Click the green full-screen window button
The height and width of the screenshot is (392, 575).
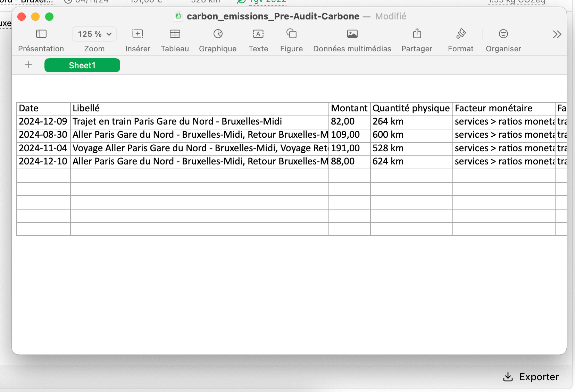pos(49,17)
